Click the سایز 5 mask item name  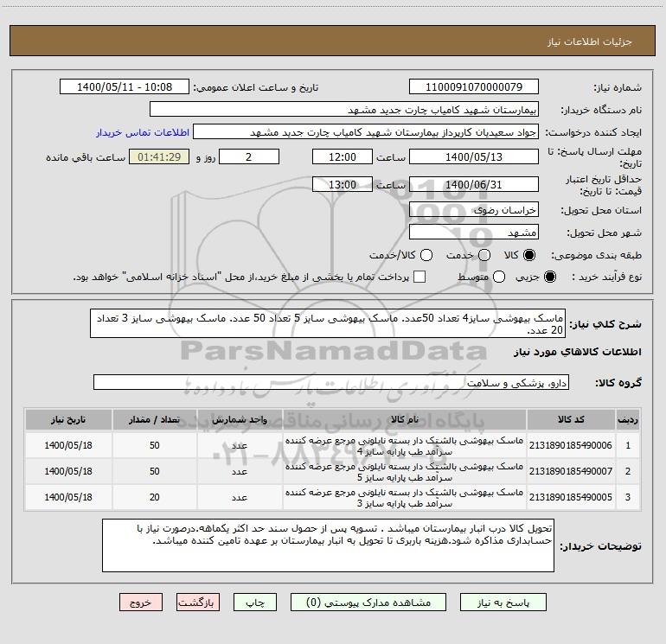click(x=405, y=472)
